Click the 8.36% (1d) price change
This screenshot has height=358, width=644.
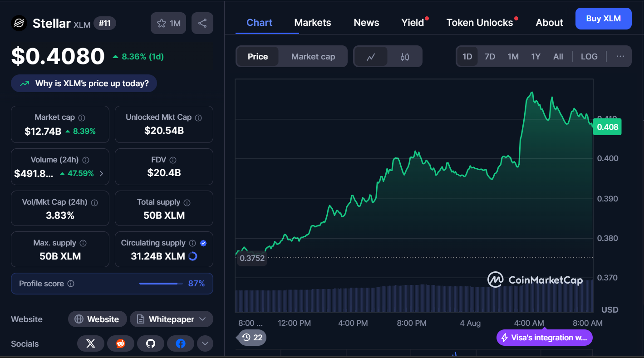click(138, 57)
